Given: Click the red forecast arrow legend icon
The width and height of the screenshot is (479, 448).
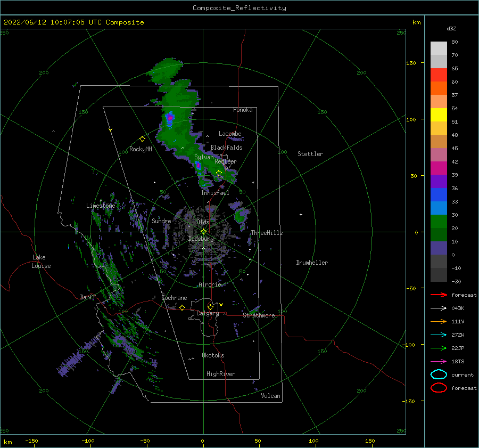Looking at the screenshot, I should point(439,295).
